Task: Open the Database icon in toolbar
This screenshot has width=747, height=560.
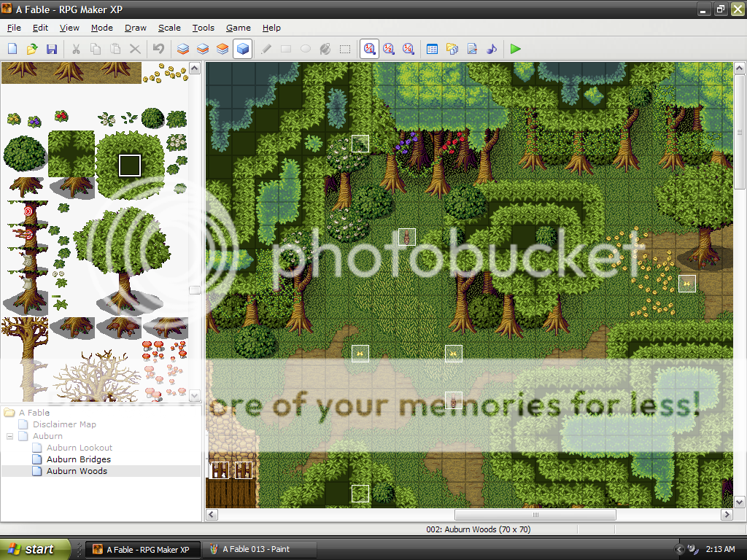Action: point(432,49)
